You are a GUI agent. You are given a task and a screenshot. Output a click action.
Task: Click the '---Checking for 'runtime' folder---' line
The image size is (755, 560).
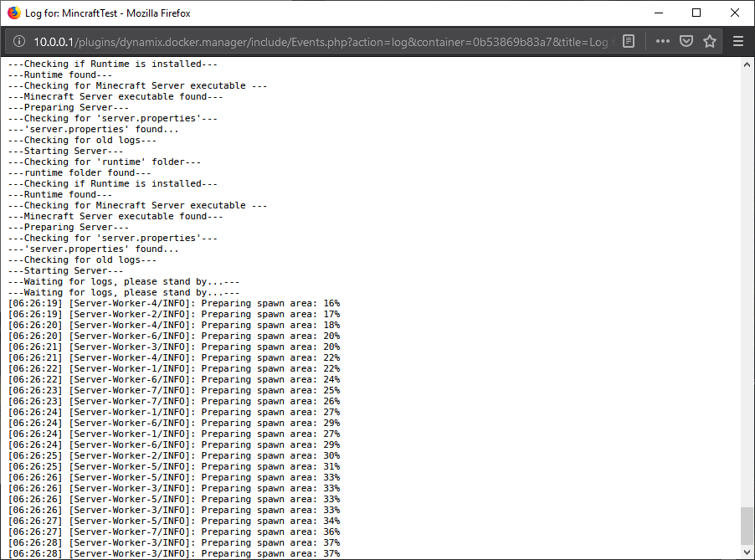pyautogui.click(x=105, y=162)
